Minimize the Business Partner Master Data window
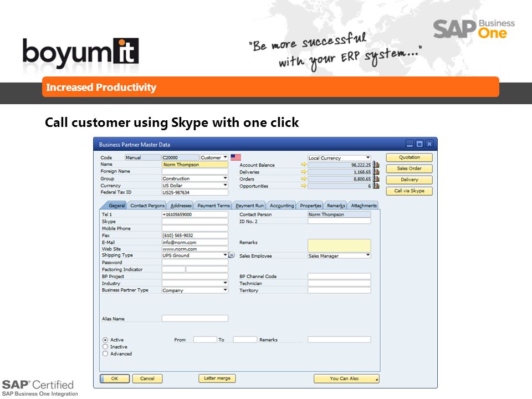Image resolution: width=532 pixels, height=399 pixels. (410, 144)
